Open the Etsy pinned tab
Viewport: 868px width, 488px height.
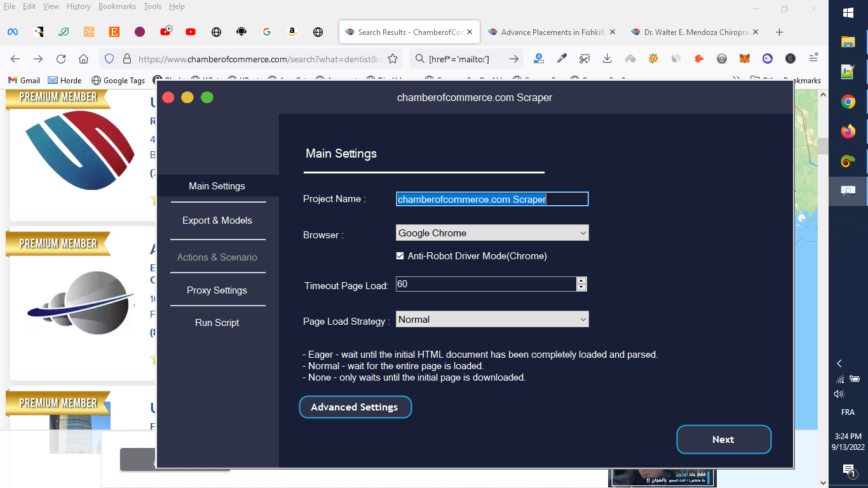click(114, 32)
